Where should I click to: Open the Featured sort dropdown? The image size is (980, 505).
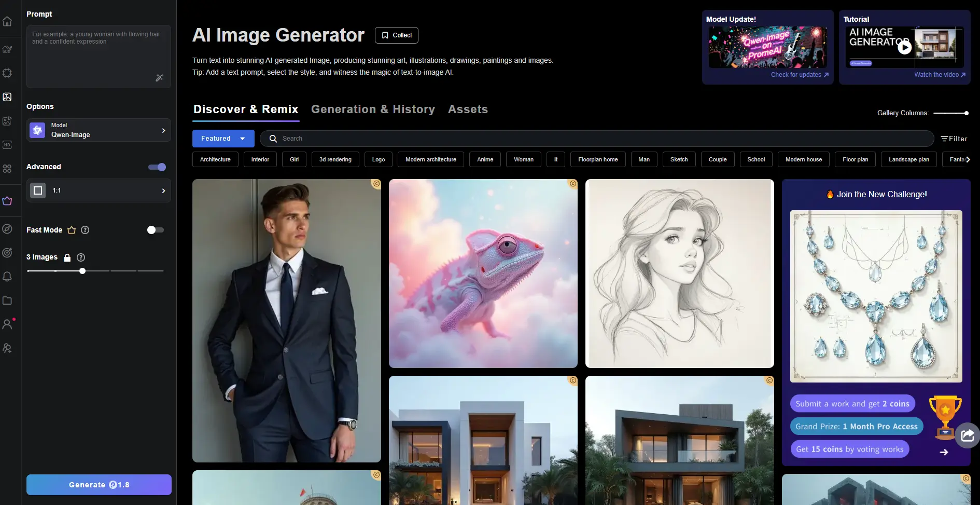click(223, 139)
